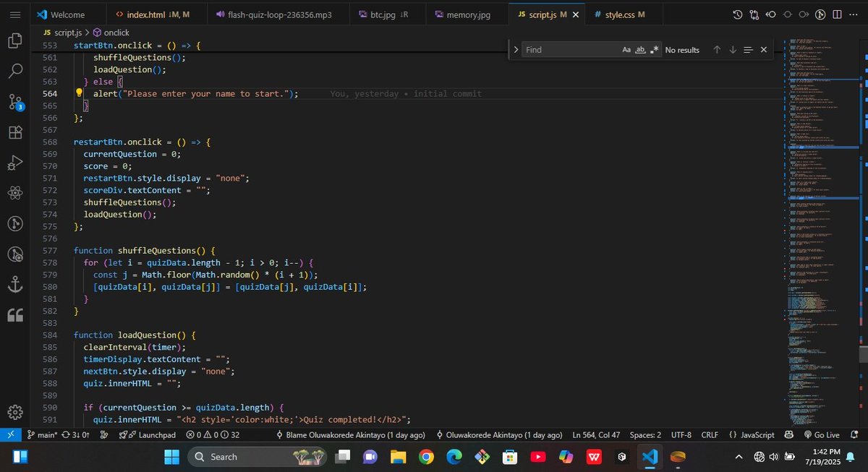Click the script.js breadcrumb item
868x472 pixels.
coord(63,32)
